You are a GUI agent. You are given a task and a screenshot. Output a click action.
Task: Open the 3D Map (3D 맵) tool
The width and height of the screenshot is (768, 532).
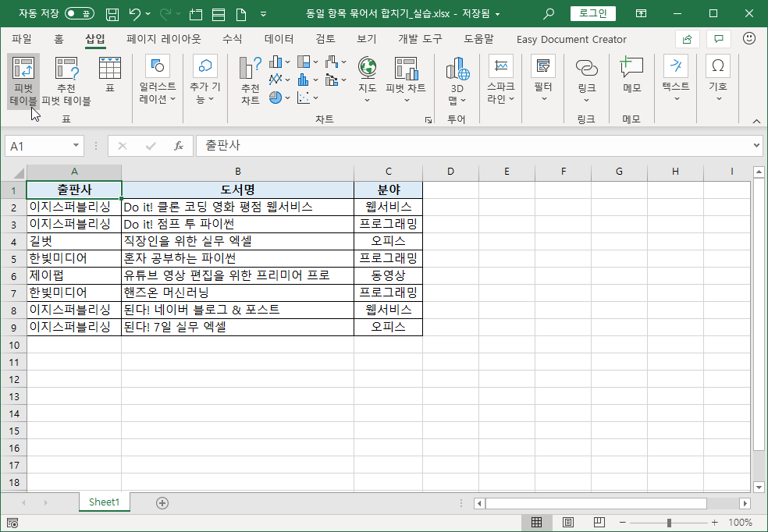pyautogui.click(x=457, y=81)
